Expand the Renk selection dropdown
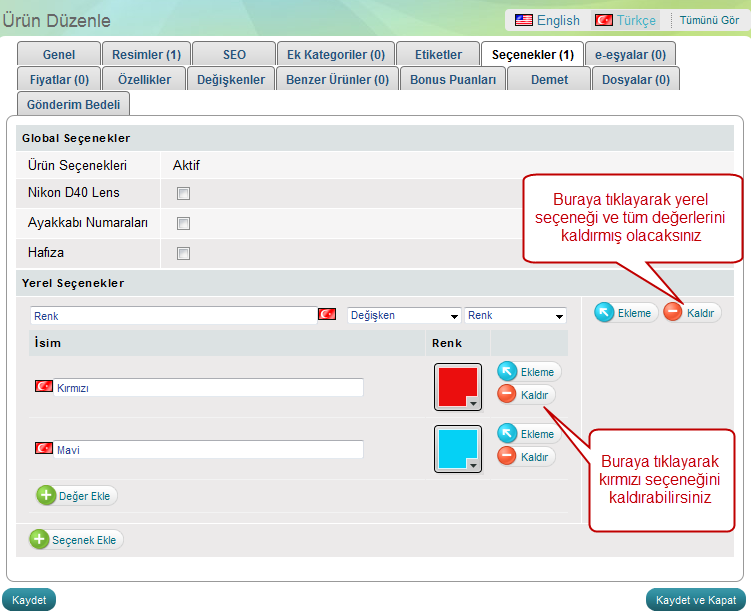This screenshot has height=616, width=751. [x=515, y=315]
